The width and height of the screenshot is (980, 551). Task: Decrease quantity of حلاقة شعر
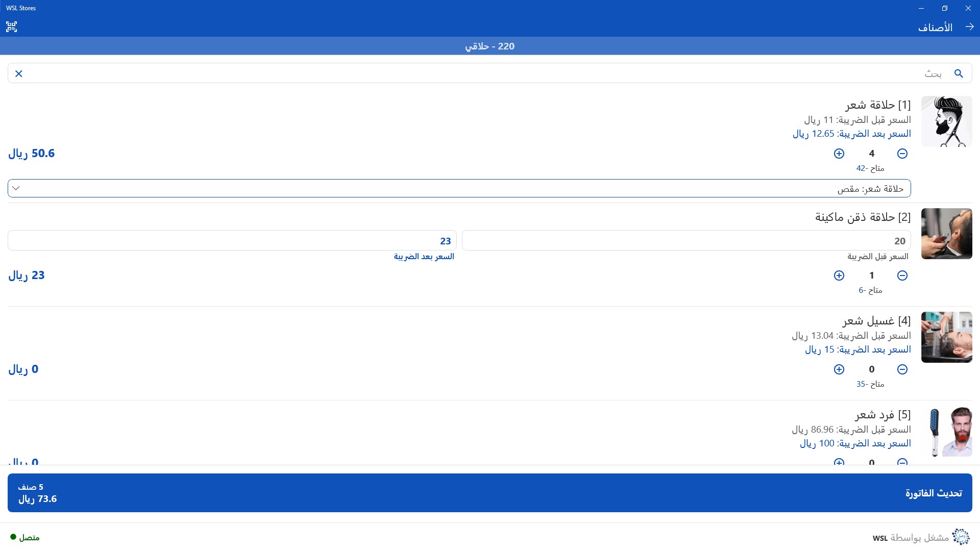click(902, 154)
